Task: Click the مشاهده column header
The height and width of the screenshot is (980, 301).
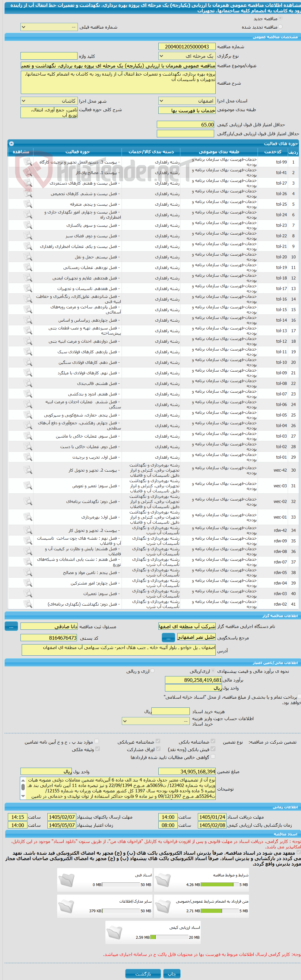Action: 21,151
